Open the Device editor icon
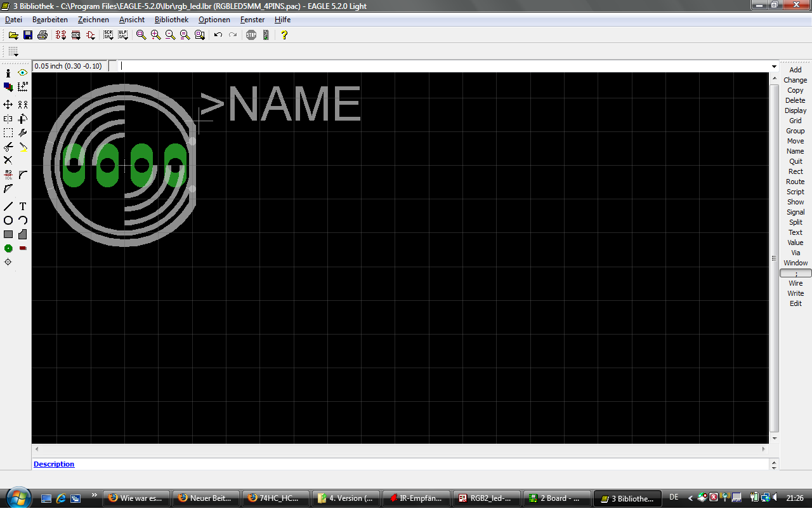The height and width of the screenshot is (518, 812). coord(62,35)
